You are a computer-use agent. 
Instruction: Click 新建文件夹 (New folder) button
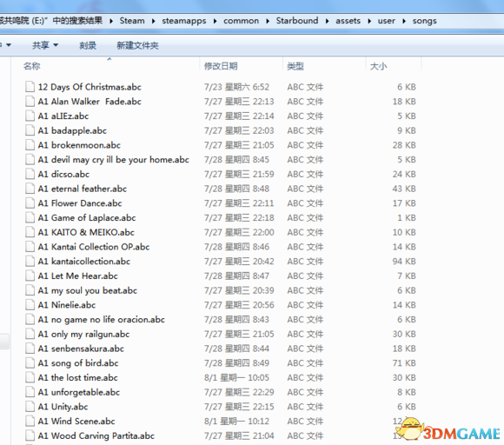(x=137, y=45)
